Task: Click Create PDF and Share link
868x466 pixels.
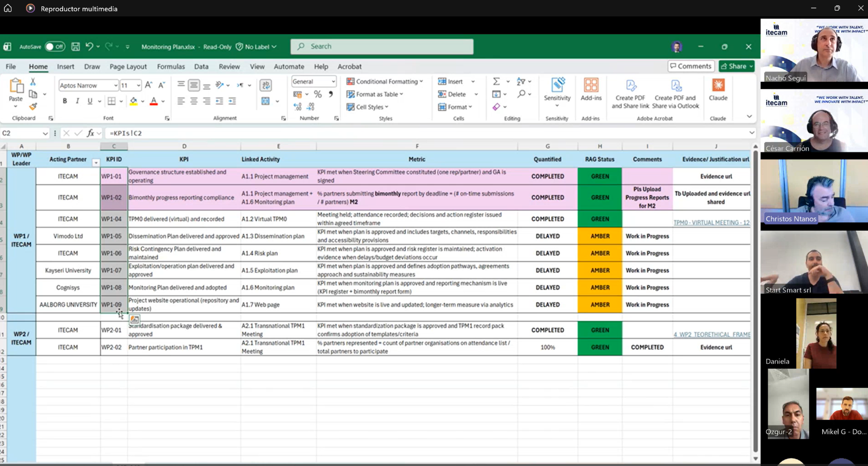Action: click(x=630, y=94)
